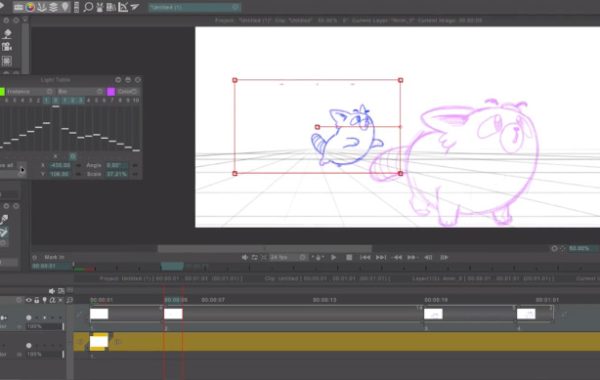Screen dimensions: 600x380
Task: Click the remote control icon in top toolbar
Action: coord(76,7)
